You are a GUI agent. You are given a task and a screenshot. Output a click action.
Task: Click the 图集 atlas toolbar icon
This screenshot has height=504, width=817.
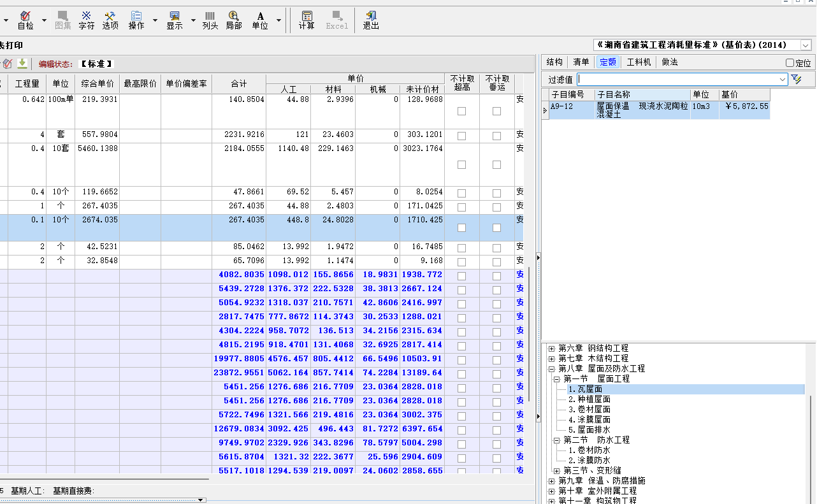click(x=63, y=20)
